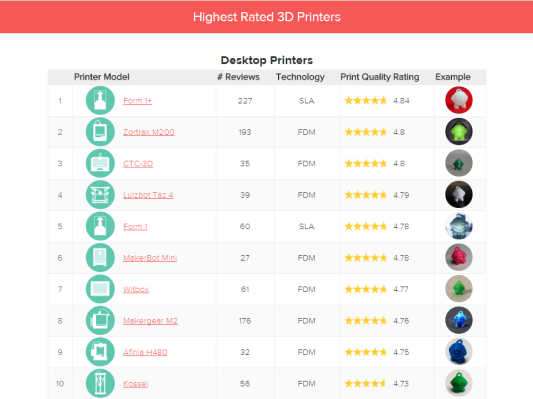View Makergear M2 example print thumbnail
Screen dimensions: 533x399
click(x=459, y=320)
